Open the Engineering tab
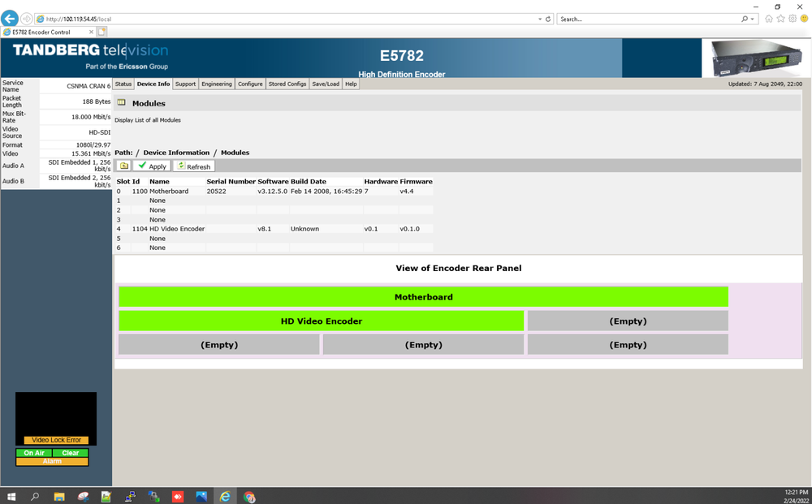Viewport: 812px width, 504px height. tap(217, 84)
